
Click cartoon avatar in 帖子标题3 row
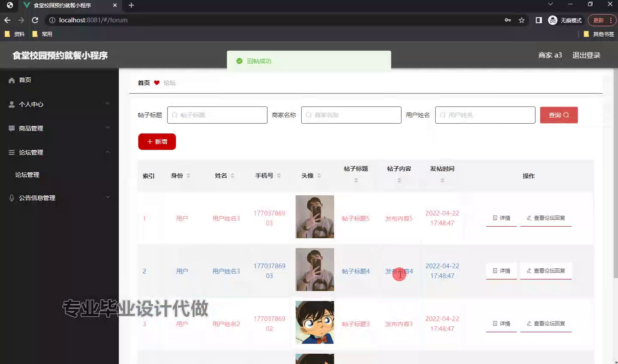[315, 322]
